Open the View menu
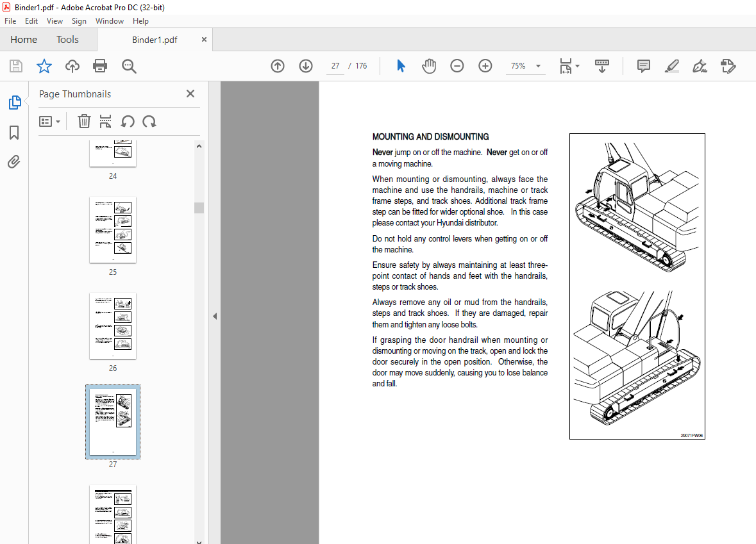The height and width of the screenshot is (544, 756). pos(55,21)
